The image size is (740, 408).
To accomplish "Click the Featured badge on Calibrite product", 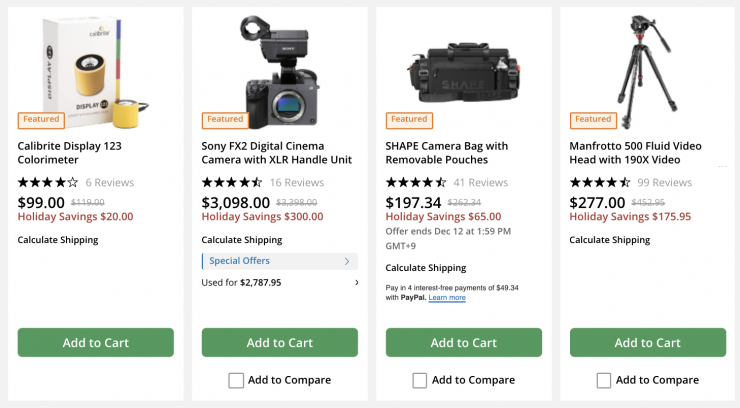I will [x=41, y=119].
